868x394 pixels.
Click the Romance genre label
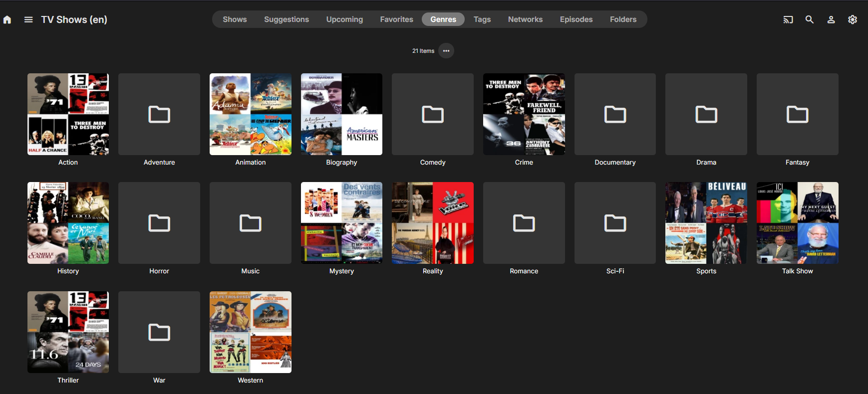[524, 271]
